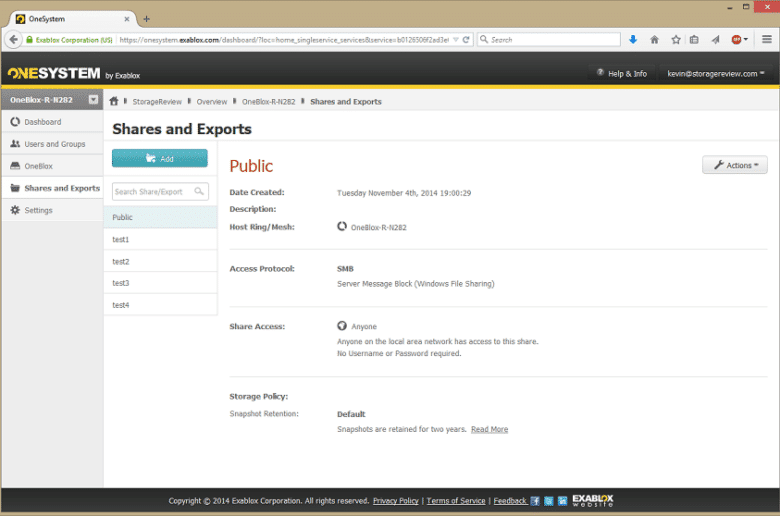Click the home icon in the breadcrumb
Screen dimensions: 780x516
pyautogui.click(x=114, y=101)
